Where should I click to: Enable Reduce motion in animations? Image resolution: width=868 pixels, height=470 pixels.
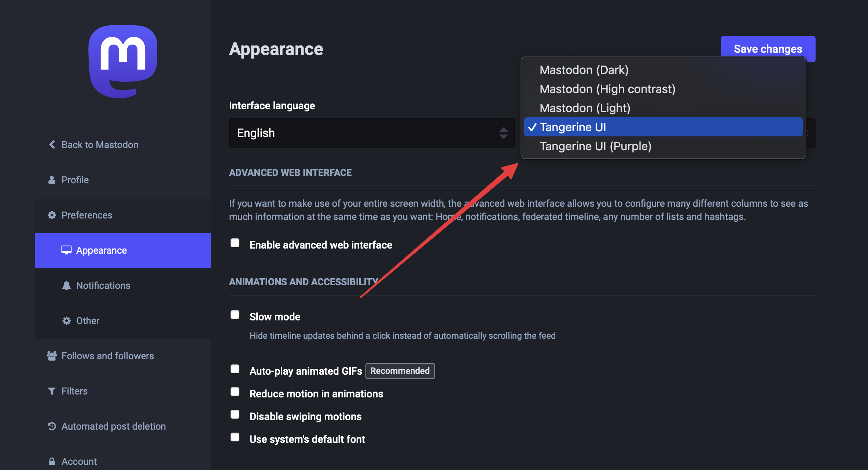[235, 392]
